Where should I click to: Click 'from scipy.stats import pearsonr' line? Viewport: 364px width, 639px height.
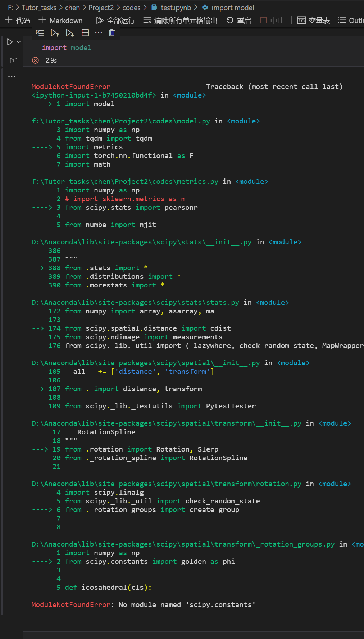point(131,208)
